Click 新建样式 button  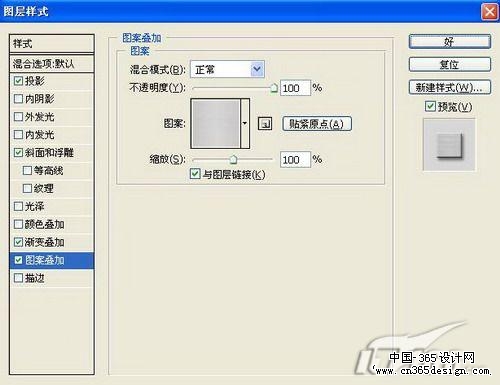450,87
